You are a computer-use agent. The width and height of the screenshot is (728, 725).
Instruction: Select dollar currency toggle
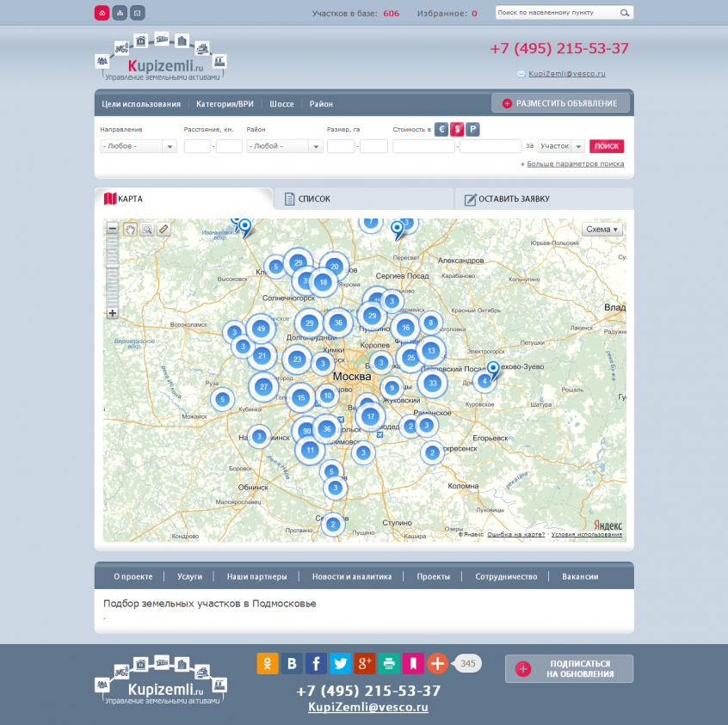click(x=457, y=130)
